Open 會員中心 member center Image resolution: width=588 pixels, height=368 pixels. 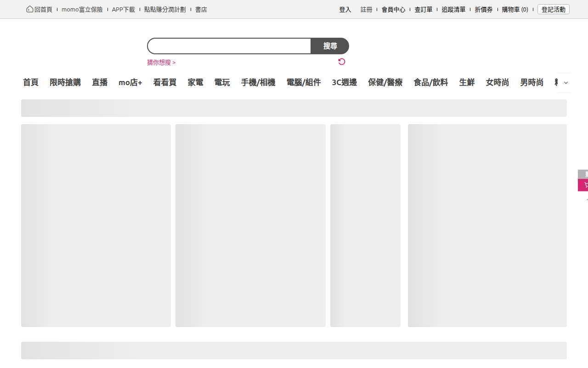pyautogui.click(x=393, y=9)
